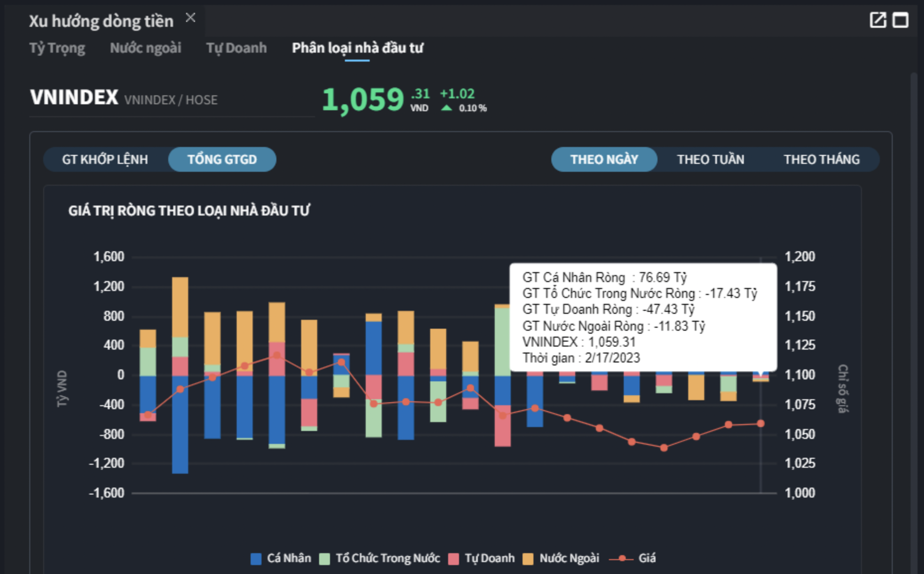Maximize the money flow panel
Image resolution: width=924 pixels, height=574 pixels.
(x=901, y=20)
